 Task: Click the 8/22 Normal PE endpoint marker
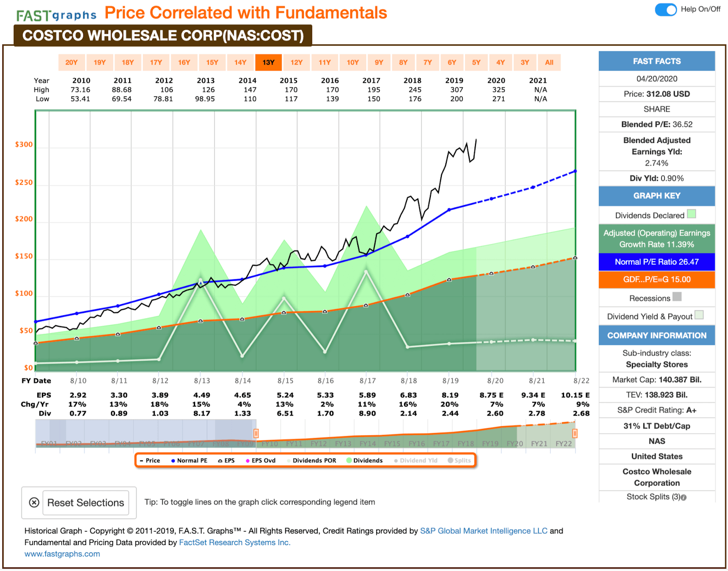(575, 171)
